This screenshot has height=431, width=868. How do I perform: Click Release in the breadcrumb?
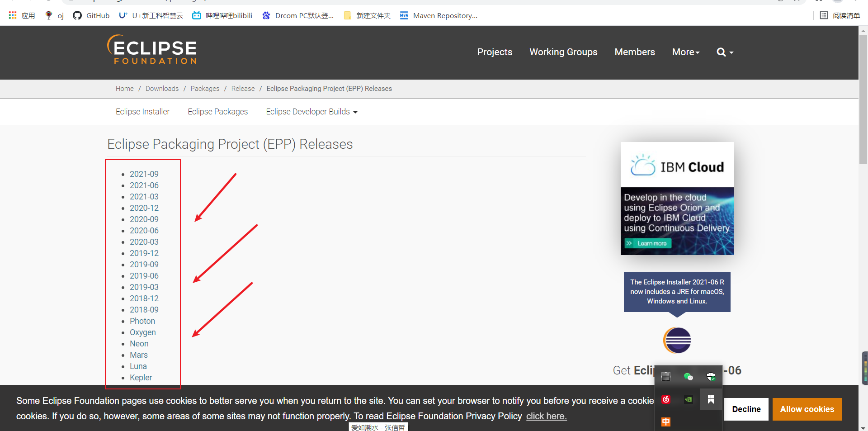(x=243, y=89)
